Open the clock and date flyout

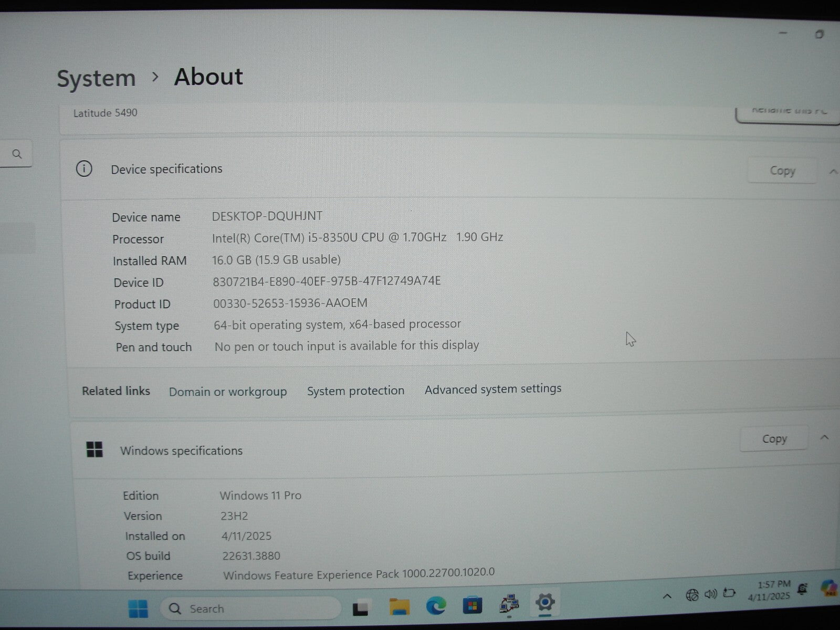tap(770, 590)
